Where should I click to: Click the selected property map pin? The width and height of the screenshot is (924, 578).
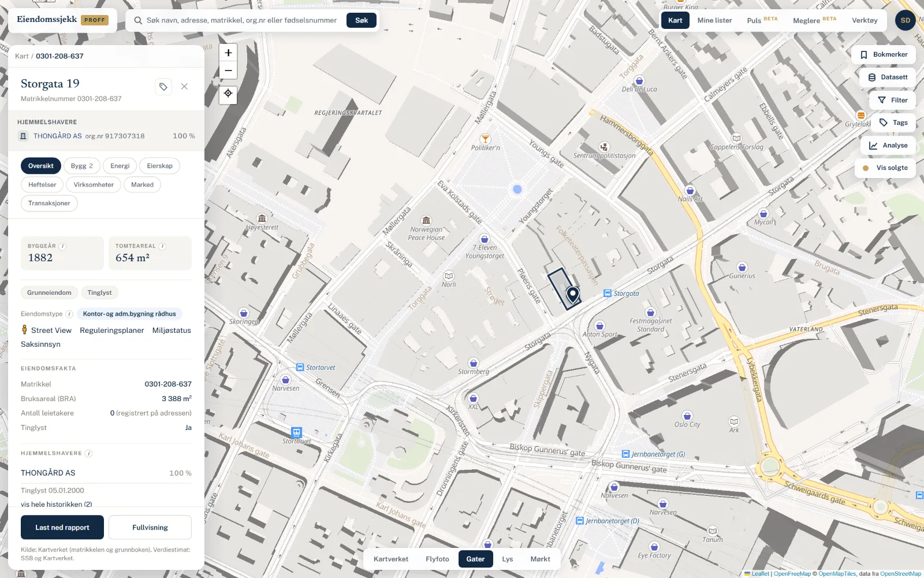click(572, 294)
